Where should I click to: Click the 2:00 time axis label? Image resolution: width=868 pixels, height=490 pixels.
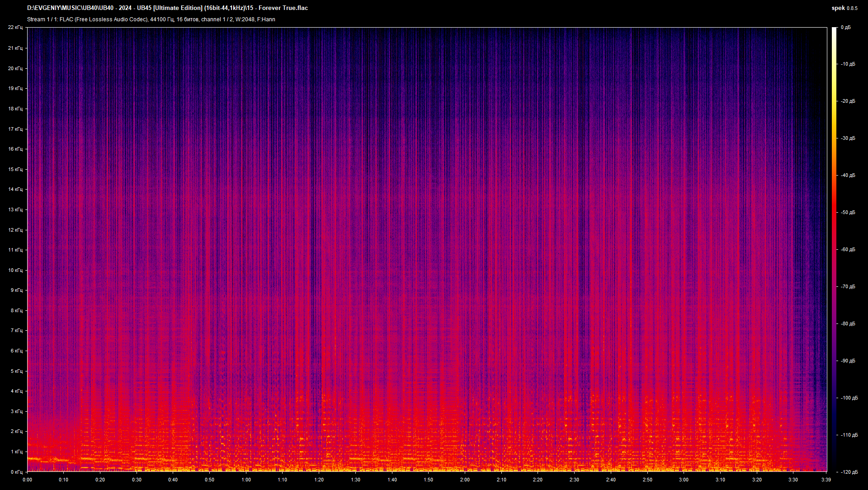465,480
